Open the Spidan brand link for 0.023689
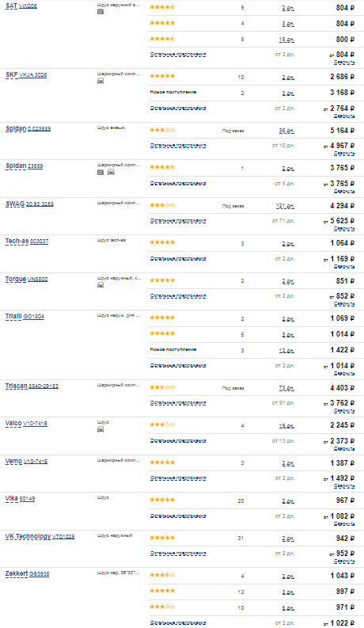Viewport: 364px width, 628px height. pos(16,129)
